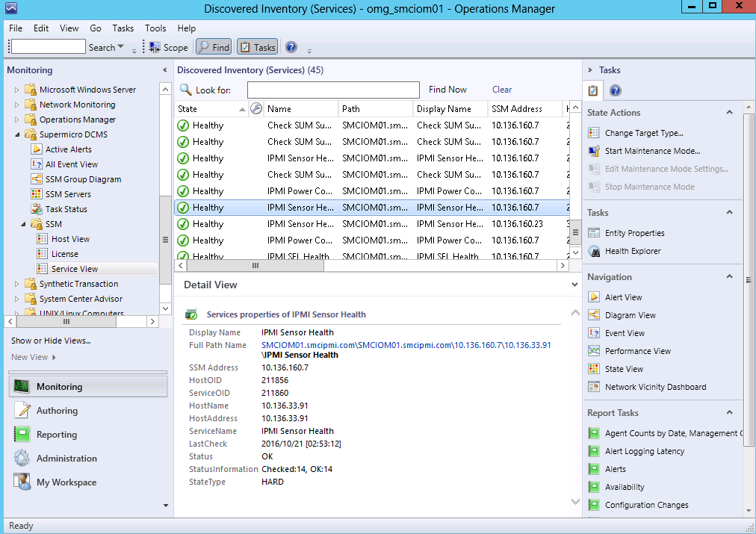Open Network Vicinity Dashboard icon
The height and width of the screenshot is (534, 756).
pyautogui.click(x=594, y=387)
